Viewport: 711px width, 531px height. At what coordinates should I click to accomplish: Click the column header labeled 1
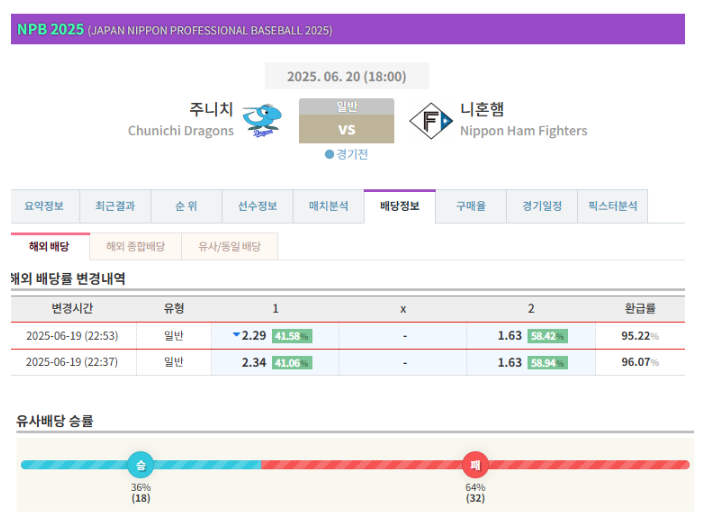click(x=275, y=309)
